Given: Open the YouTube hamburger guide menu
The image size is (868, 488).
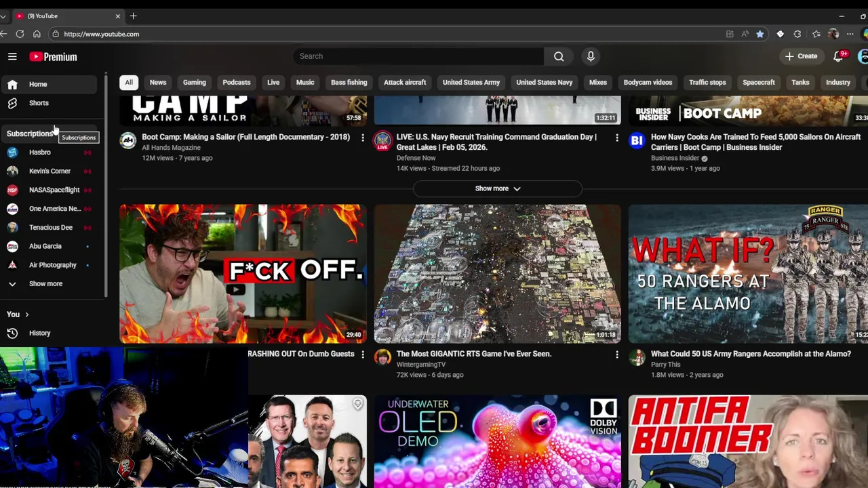Looking at the screenshot, I should 12,57.
